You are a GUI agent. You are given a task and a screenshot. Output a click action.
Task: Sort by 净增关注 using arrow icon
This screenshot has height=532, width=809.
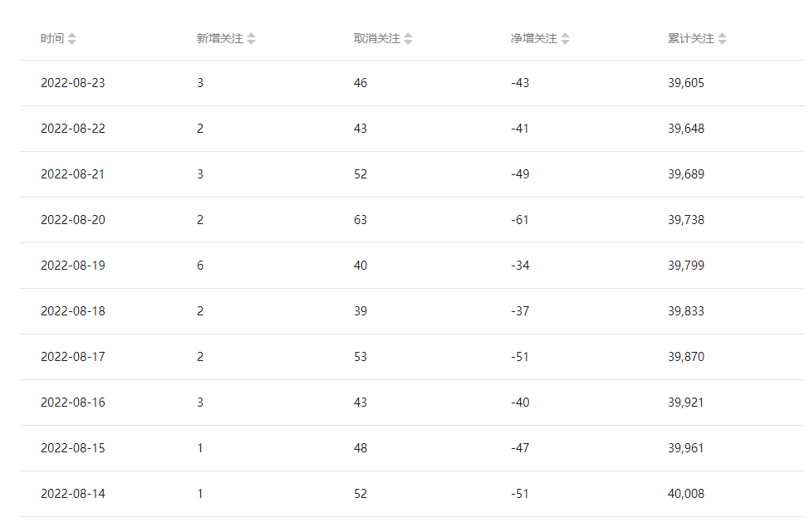point(565,39)
